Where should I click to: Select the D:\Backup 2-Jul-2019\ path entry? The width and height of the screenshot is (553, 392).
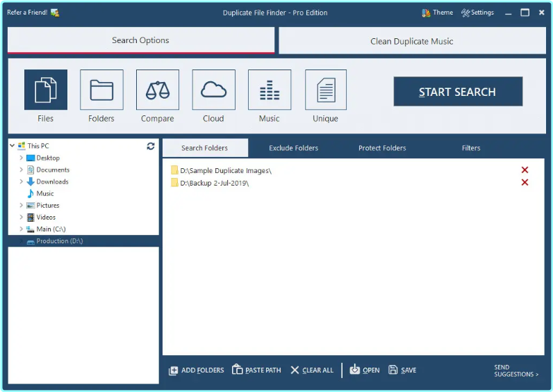tap(215, 183)
